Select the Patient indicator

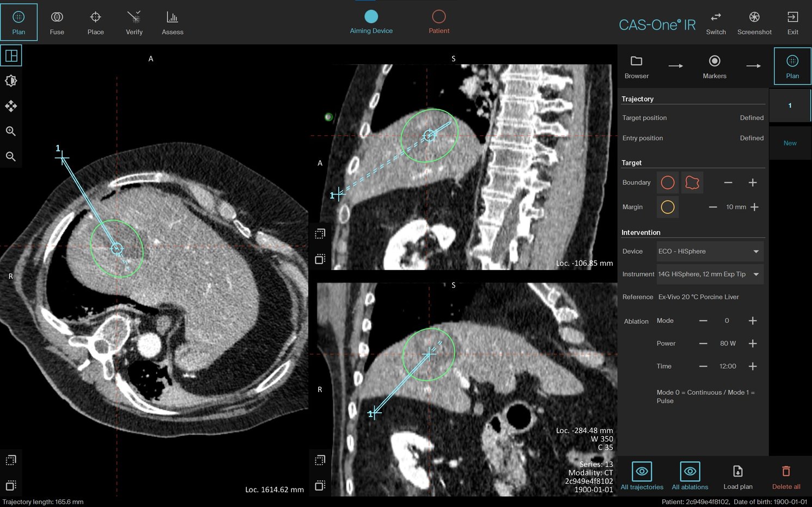(438, 22)
